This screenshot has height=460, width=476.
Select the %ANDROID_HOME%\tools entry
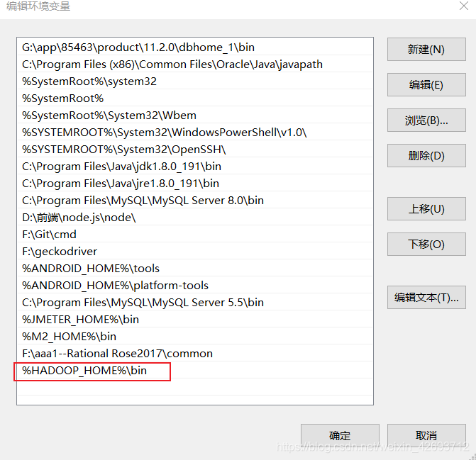coord(195,268)
